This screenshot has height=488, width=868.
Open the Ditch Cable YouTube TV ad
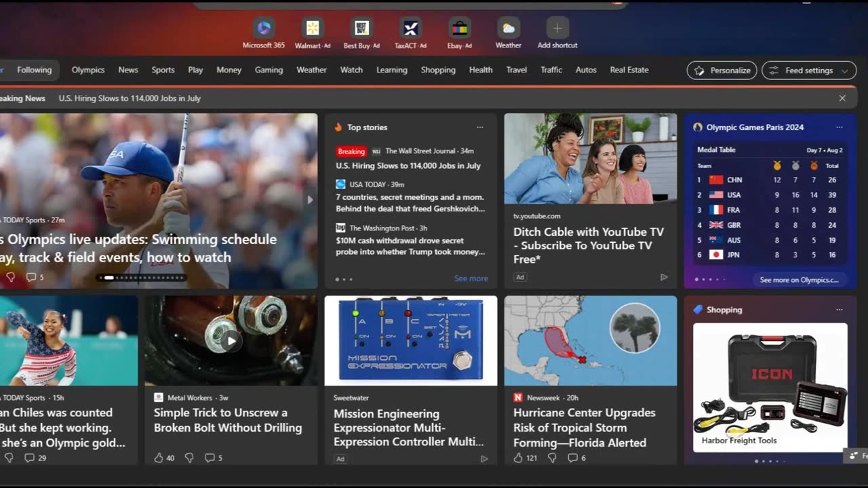click(x=589, y=245)
